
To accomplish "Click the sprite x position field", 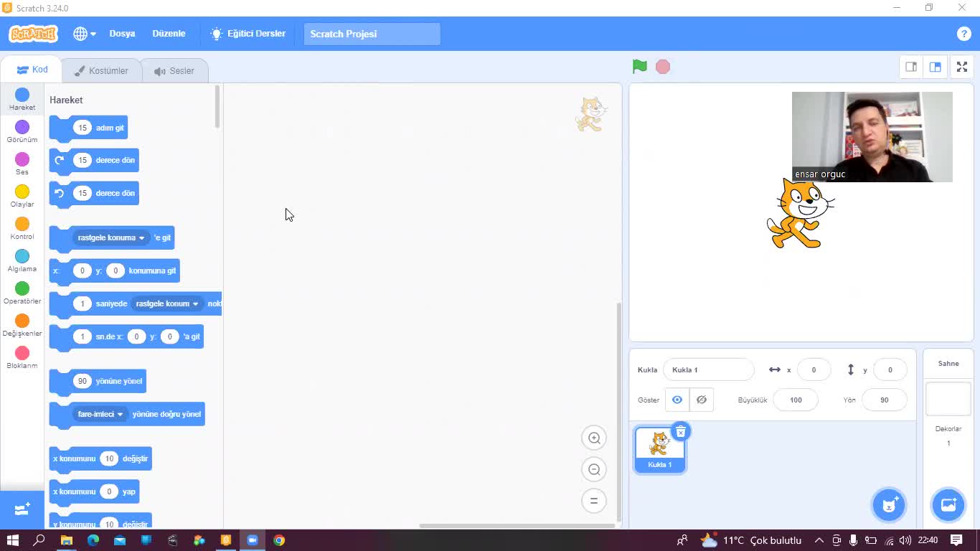I will 814,369.
